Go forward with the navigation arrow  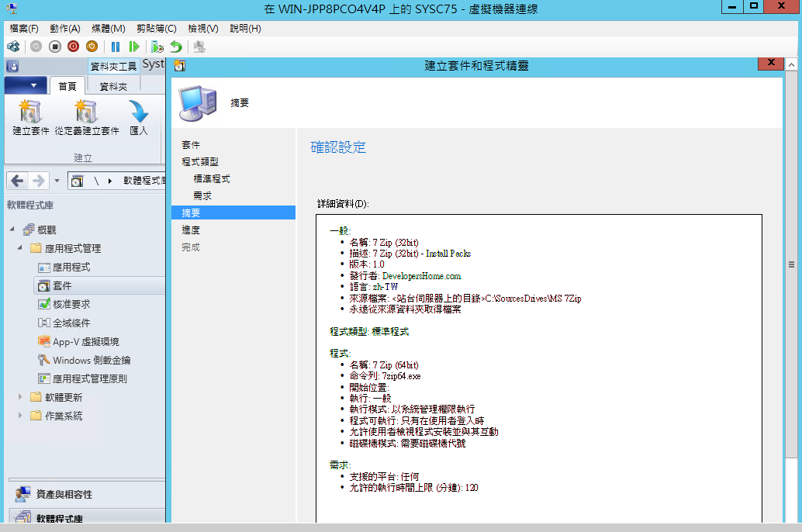click(x=38, y=181)
